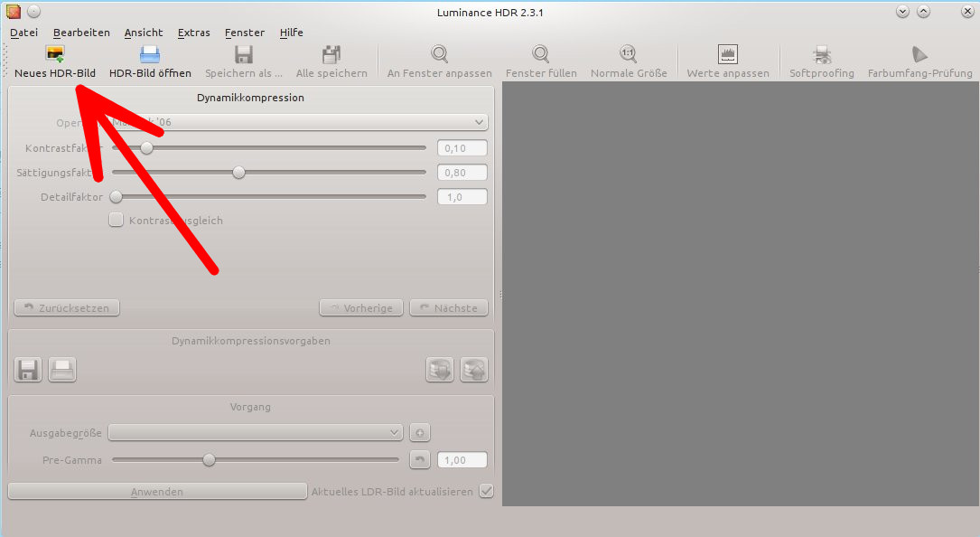Click the Kontrastfaktor value field 0,10
This screenshot has width=980, height=537.
click(462, 148)
